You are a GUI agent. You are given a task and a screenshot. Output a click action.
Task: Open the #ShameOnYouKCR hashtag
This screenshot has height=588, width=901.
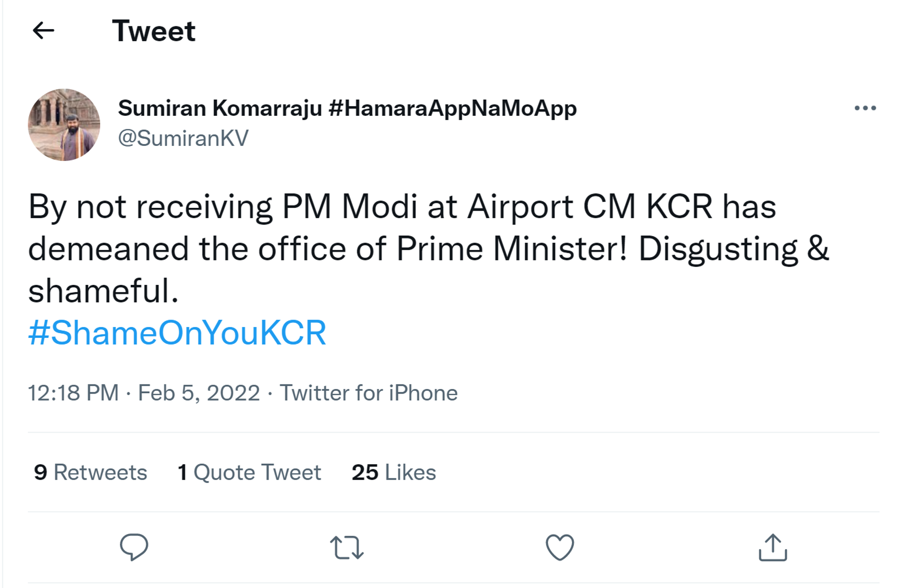(177, 333)
